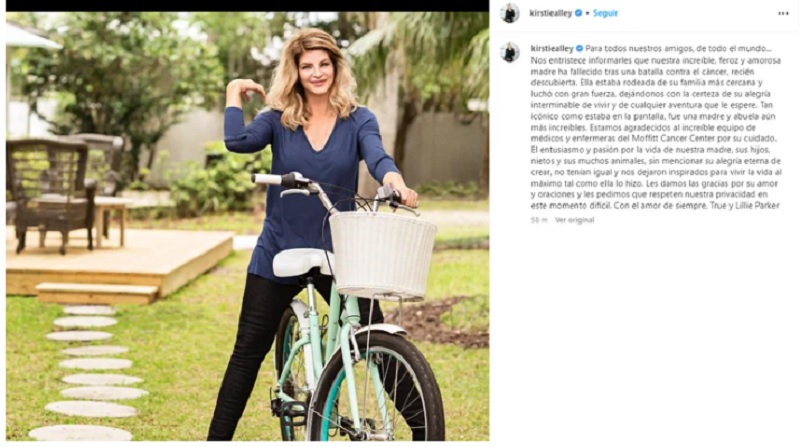Click the white bicycle seat in the photo
800x447 pixels.
coord(303,262)
